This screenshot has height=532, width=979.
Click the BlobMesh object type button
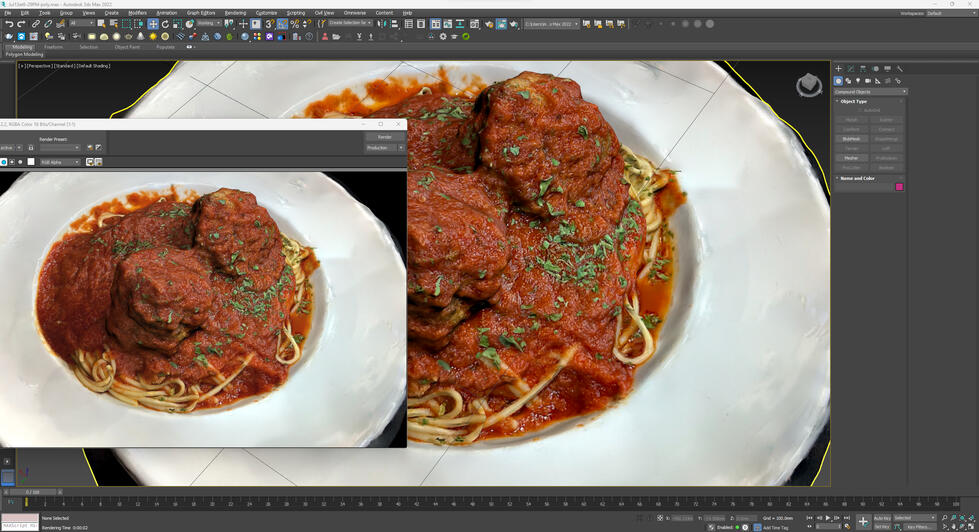pos(851,139)
